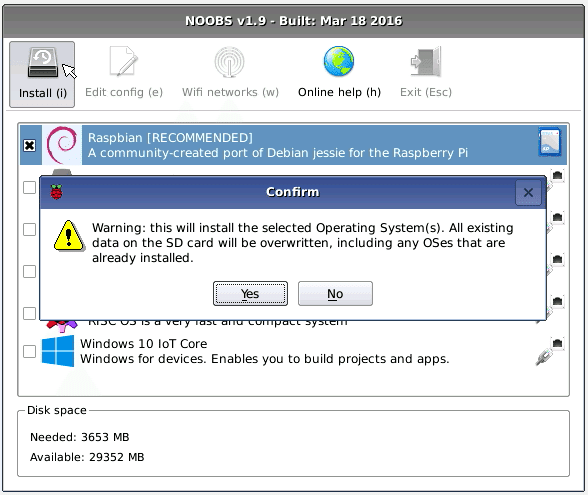Select the Raspbian [RECOMMENDED] list entry
This screenshot has height=495, width=588.
coord(293,145)
